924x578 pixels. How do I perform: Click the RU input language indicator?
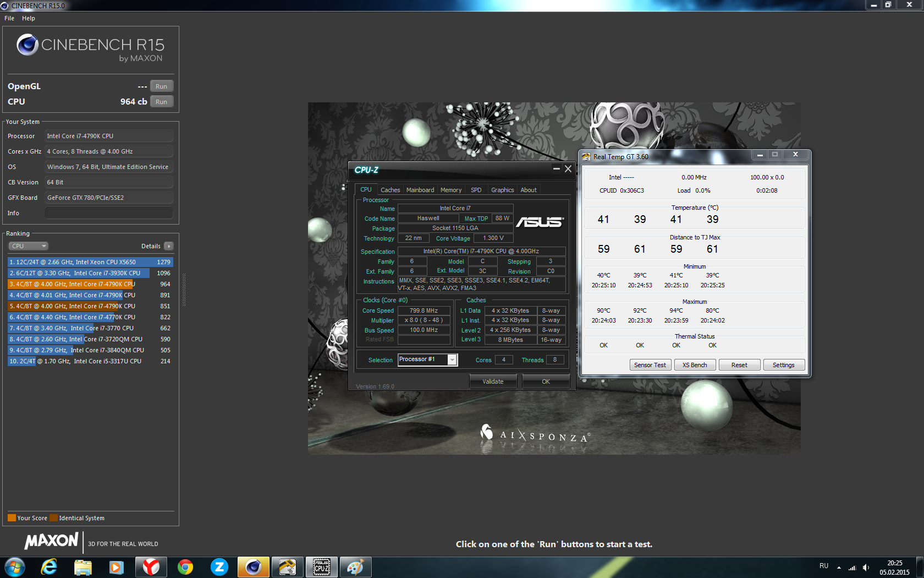click(x=824, y=566)
